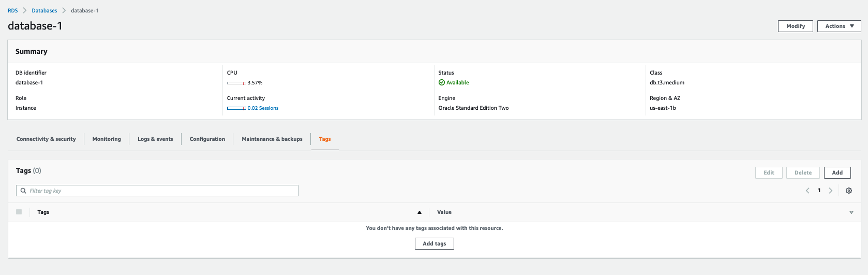The height and width of the screenshot is (275, 868).
Task: Toggle select-all tags checkbox
Action: (19, 212)
